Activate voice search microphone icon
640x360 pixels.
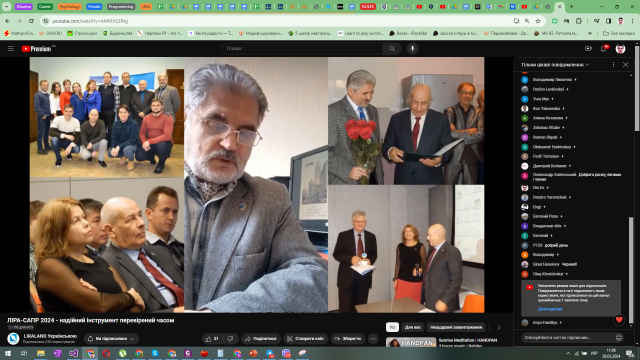412,49
